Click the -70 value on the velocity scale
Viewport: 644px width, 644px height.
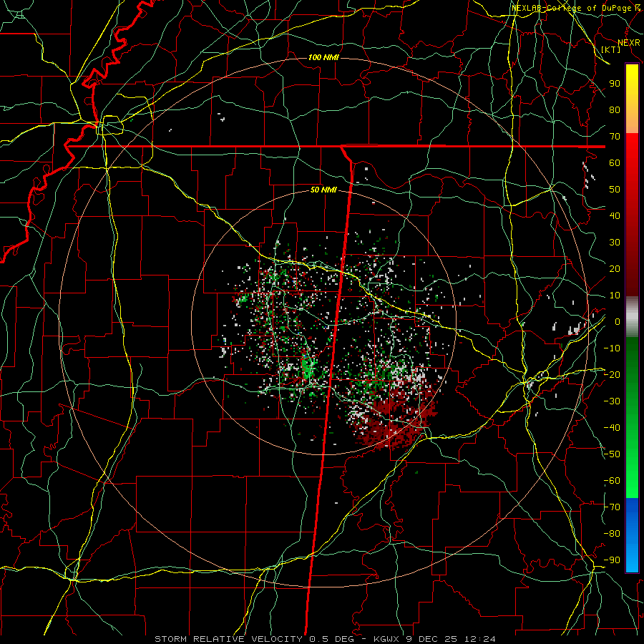click(x=612, y=507)
